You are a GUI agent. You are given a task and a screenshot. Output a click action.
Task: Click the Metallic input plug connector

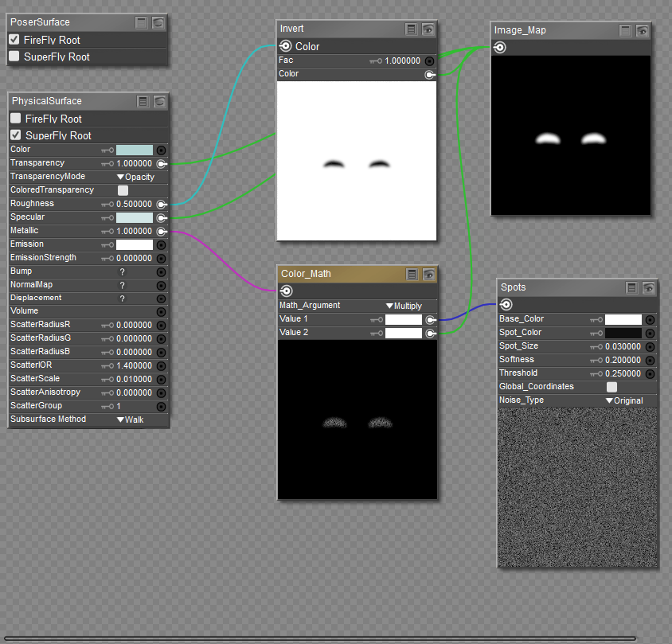click(x=161, y=231)
